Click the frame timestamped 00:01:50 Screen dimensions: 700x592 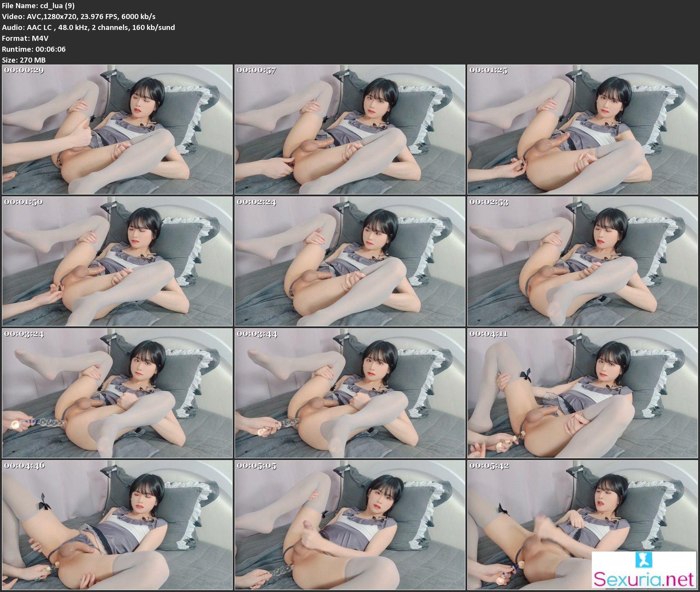117,261
